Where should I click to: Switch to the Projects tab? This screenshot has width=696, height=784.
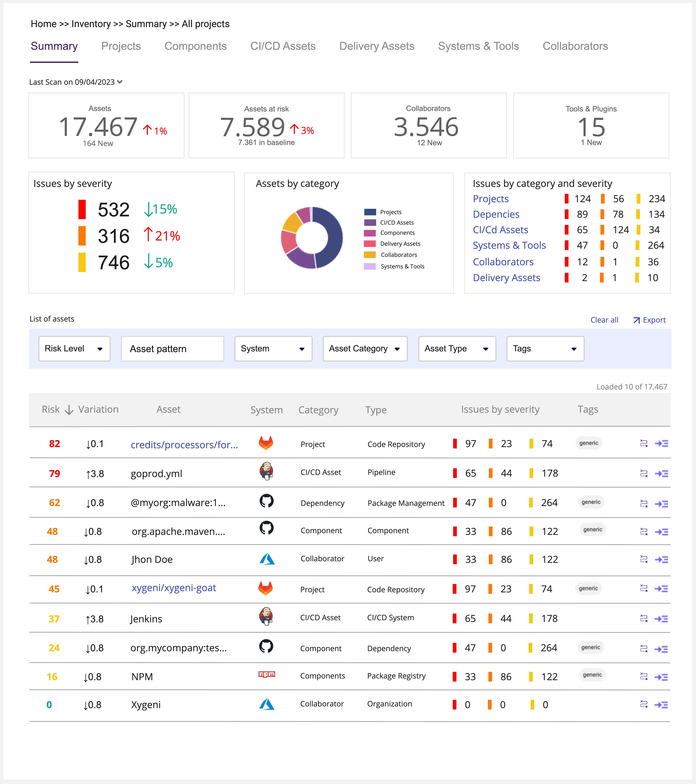click(121, 46)
